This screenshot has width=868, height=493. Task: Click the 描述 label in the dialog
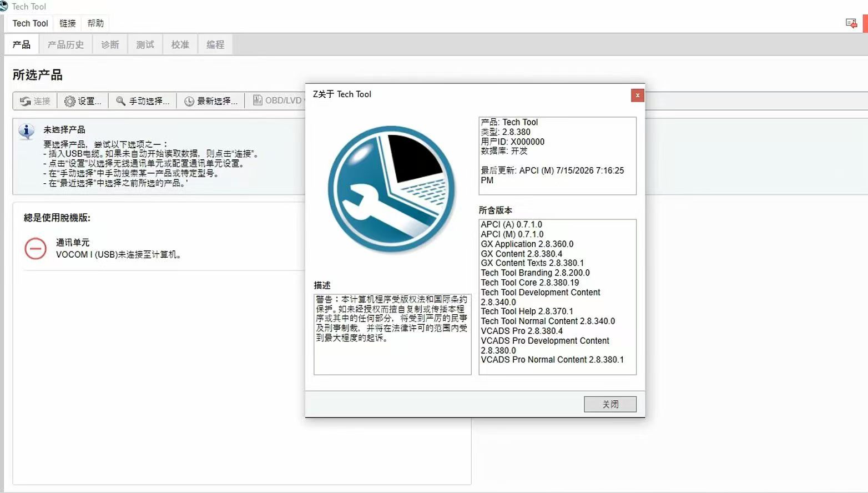click(x=322, y=285)
